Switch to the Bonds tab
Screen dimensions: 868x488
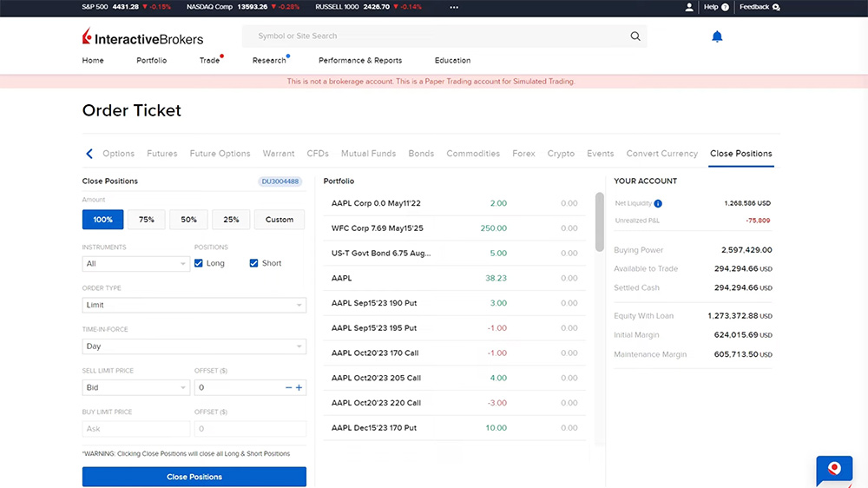421,154
